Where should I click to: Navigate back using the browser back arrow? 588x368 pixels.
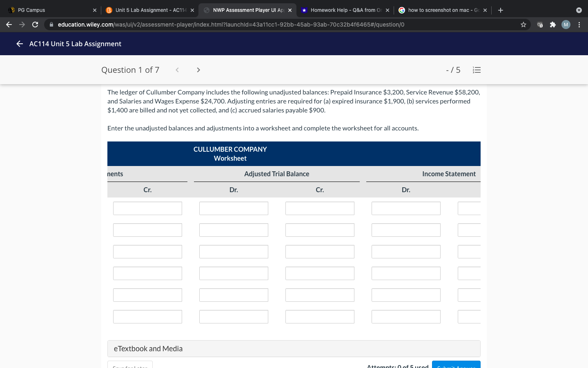pyautogui.click(x=9, y=25)
